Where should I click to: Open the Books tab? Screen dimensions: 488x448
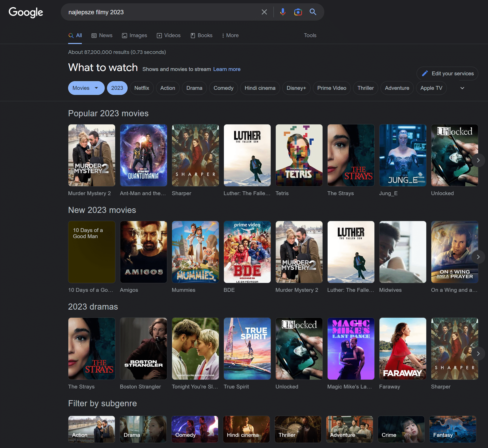[x=202, y=35]
